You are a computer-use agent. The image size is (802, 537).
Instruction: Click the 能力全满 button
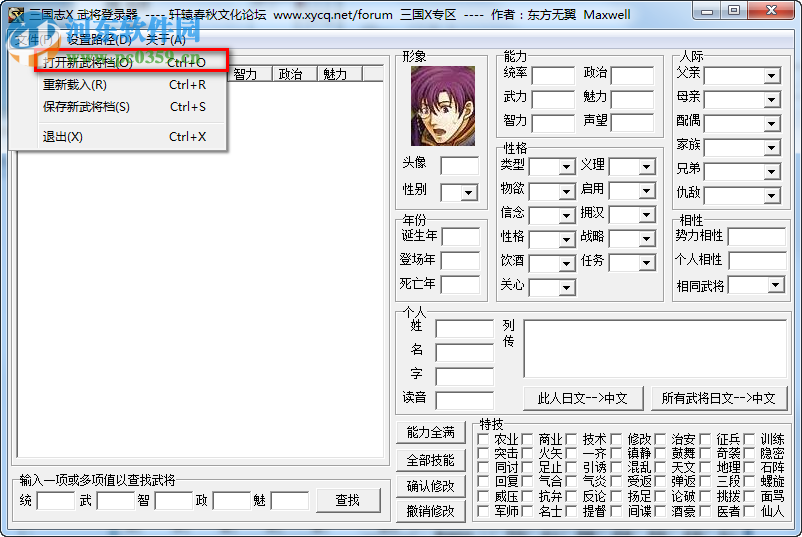pyautogui.click(x=431, y=433)
